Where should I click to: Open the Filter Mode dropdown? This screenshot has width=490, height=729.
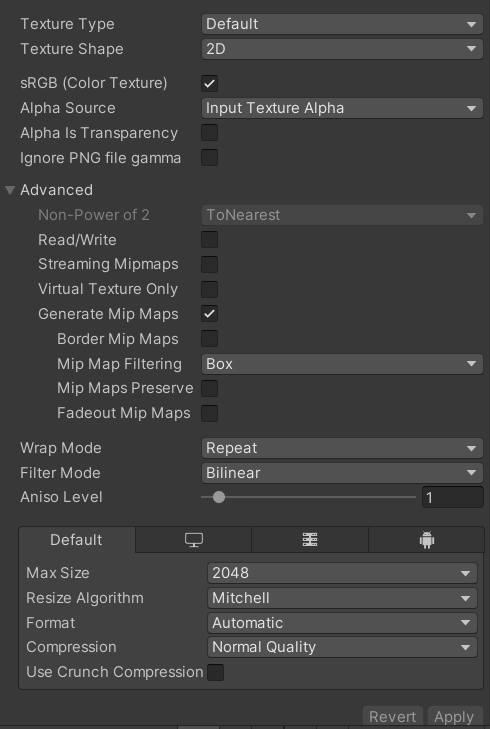tap(342, 473)
